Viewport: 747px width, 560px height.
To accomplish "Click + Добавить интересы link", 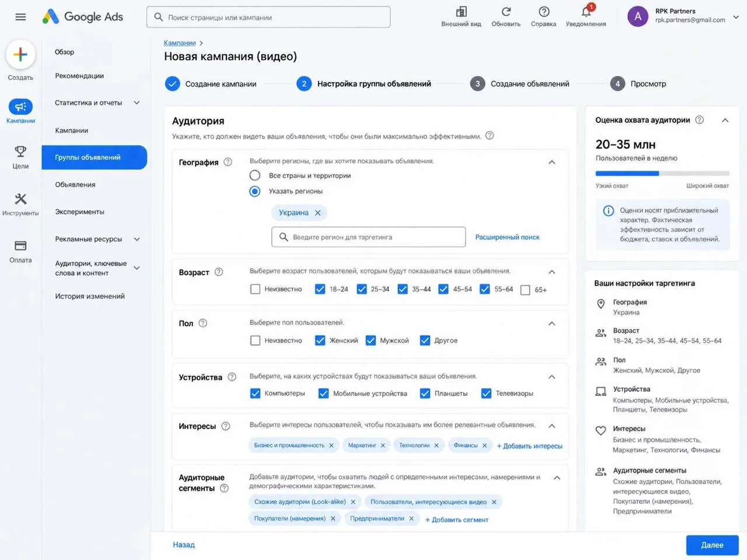I will pos(529,446).
